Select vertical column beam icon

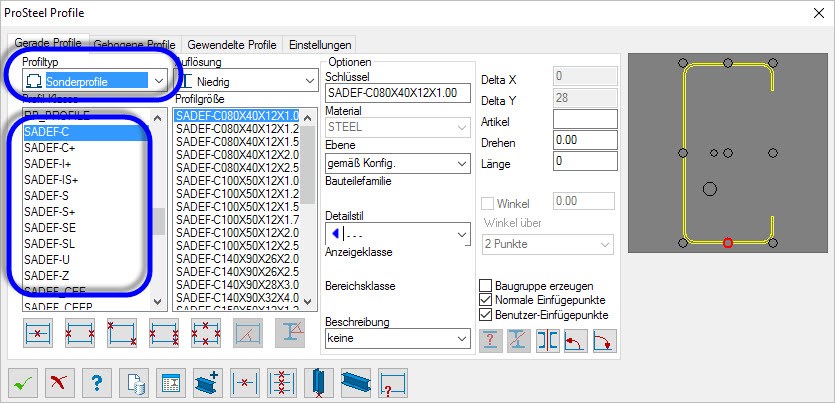pyautogui.click(x=319, y=383)
